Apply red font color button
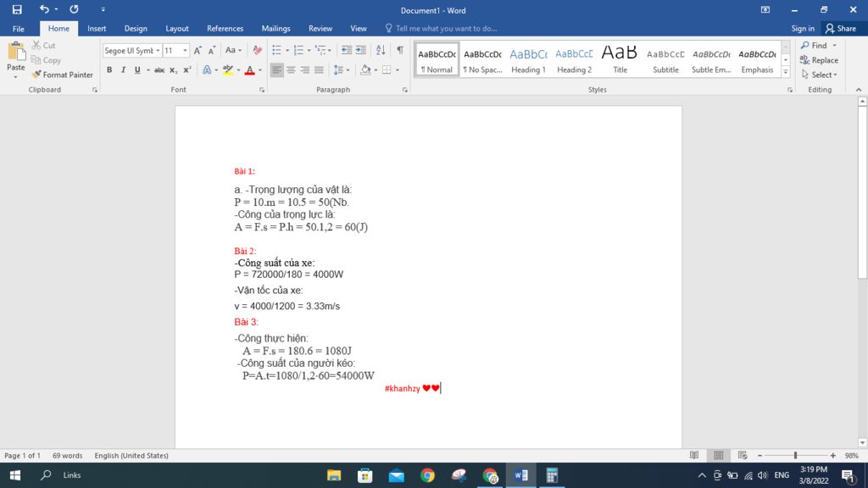This screenshot has width=868, height=488. (250, 70)
